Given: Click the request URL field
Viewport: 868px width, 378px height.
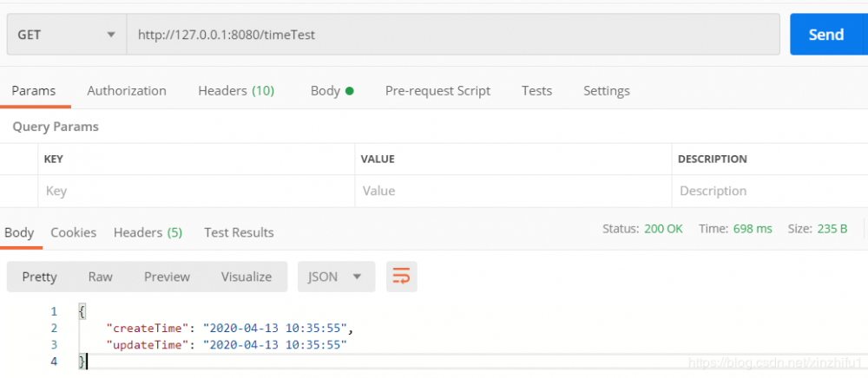Looking at the screenshot, I should click(x=451, y=35).
